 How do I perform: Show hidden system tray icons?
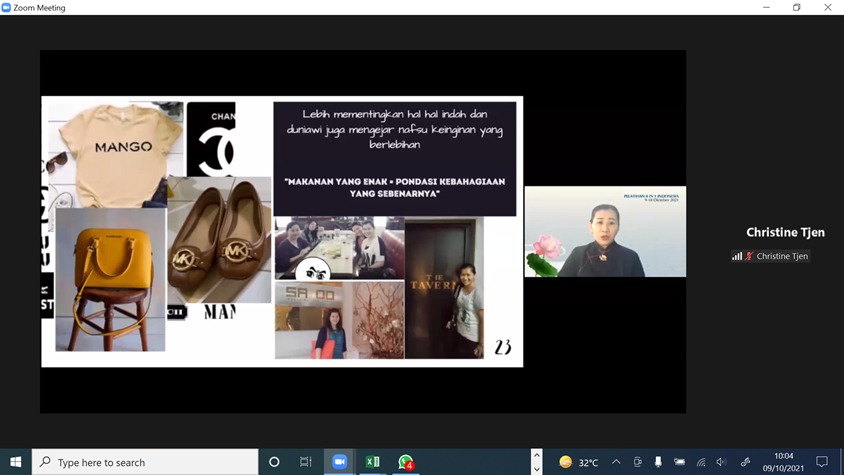[616, 462]
